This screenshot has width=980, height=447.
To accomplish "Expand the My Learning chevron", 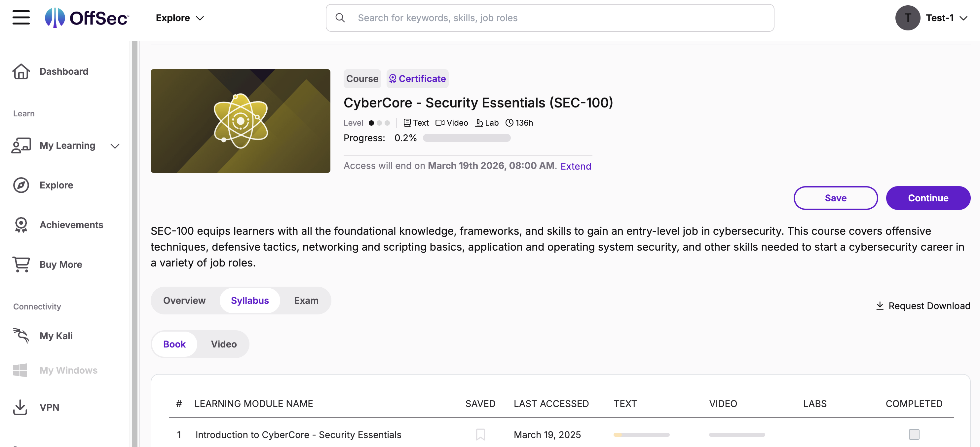I will click(x=115, y=146).
